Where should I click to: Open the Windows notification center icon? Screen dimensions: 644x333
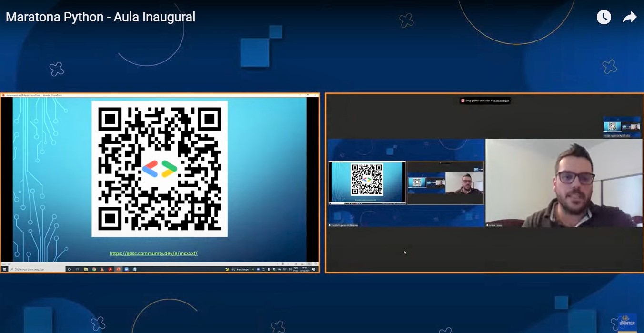pyautogui.click(x=314, y=269)
